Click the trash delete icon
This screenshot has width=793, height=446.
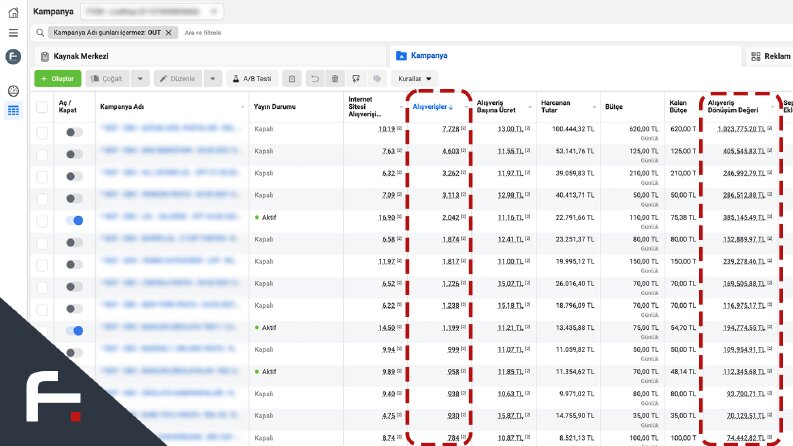(335, 79)
